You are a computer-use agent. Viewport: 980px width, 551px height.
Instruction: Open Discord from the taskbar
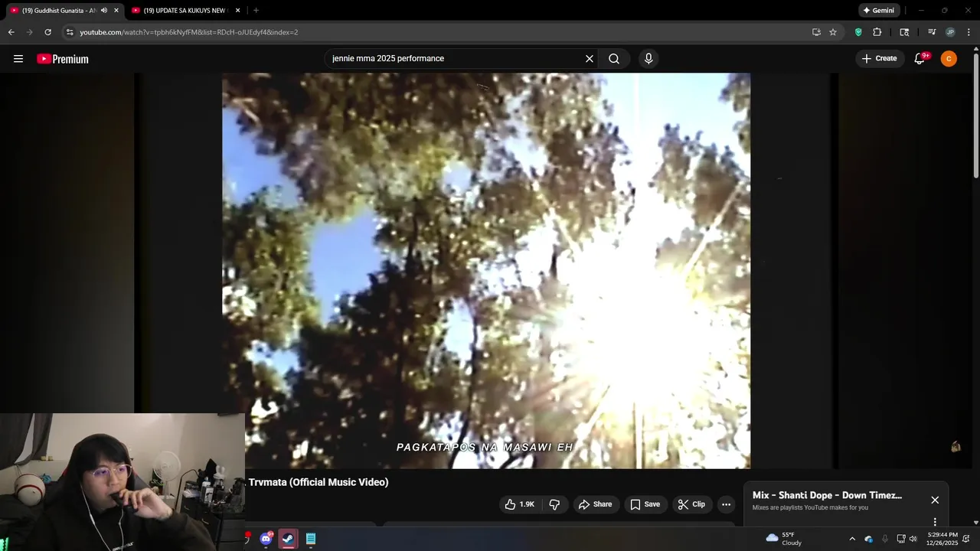click(266, 539)
